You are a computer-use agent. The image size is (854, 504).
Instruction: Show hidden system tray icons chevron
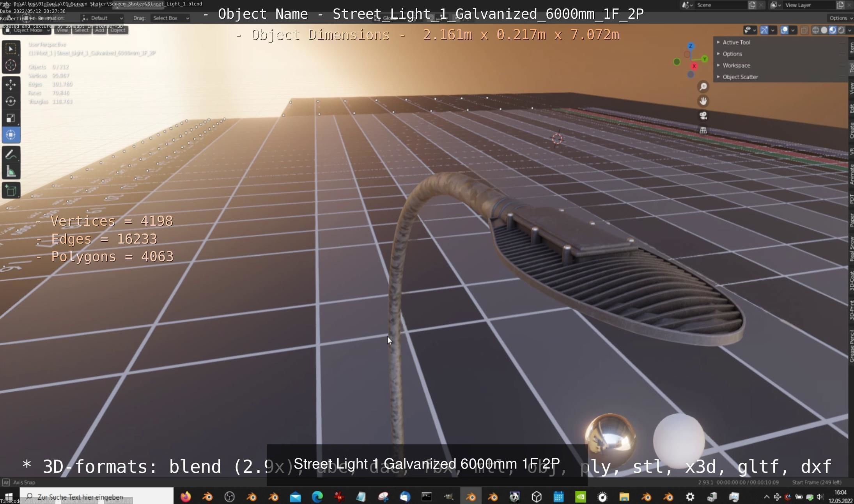coord(766,497)
